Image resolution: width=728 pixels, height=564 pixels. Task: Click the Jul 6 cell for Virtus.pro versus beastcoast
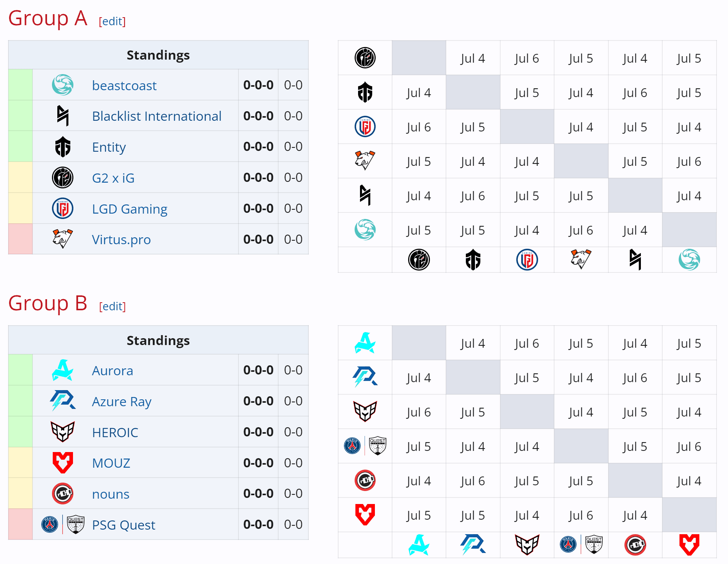(x=689, y=161)
